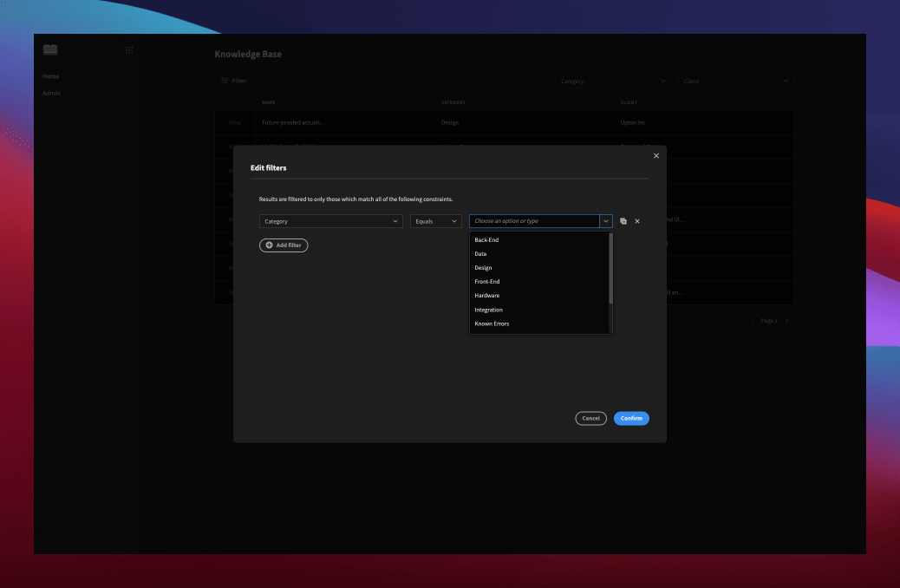This screenshot has height=588, width=900.
Task: Open the Knowledge Base book logo
Action: point(50,50)
